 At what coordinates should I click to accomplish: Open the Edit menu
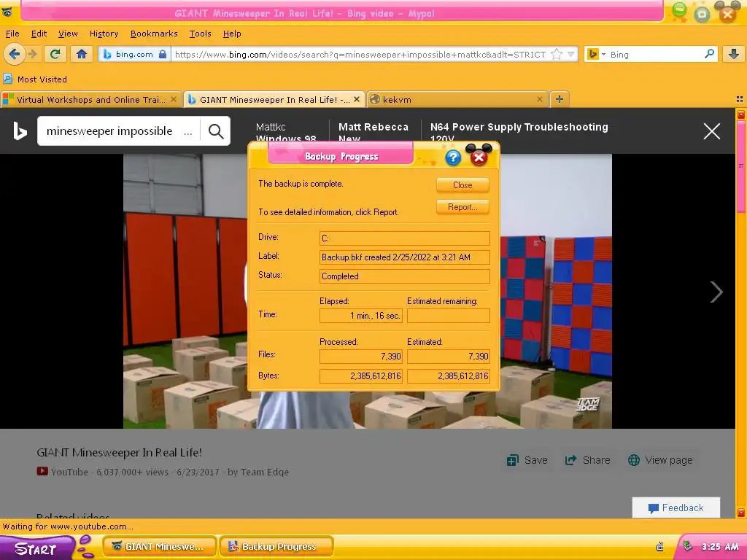pyautogui.click(x=39, y=34)
